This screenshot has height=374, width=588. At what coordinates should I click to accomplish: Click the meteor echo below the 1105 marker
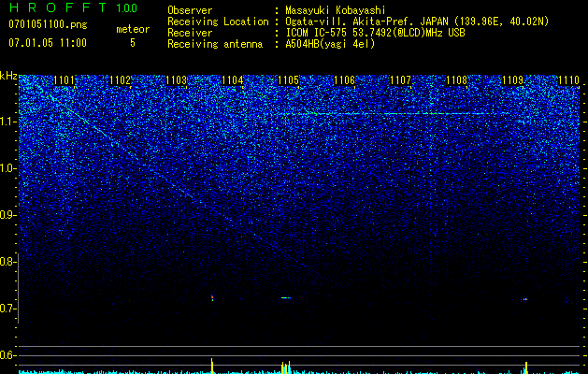286,298
